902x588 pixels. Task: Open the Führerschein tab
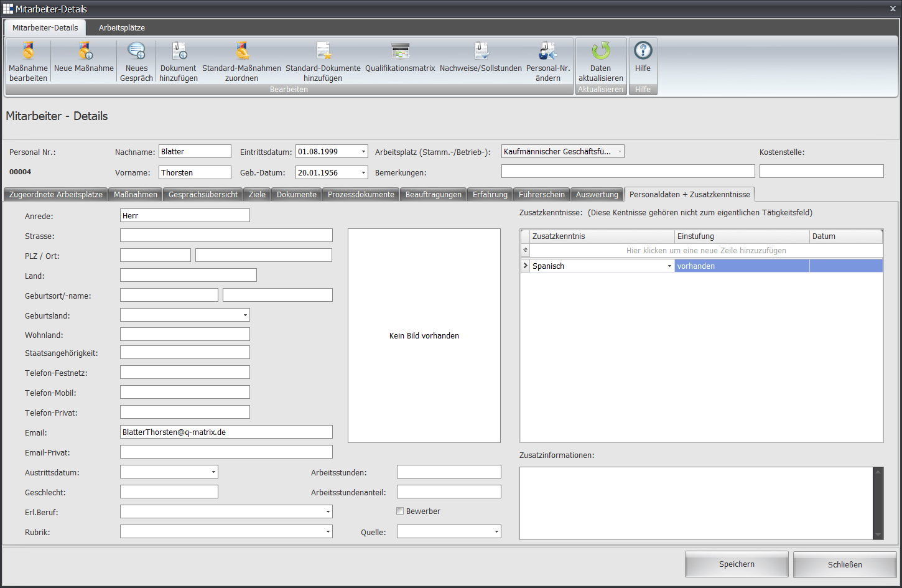pos(542,195)
